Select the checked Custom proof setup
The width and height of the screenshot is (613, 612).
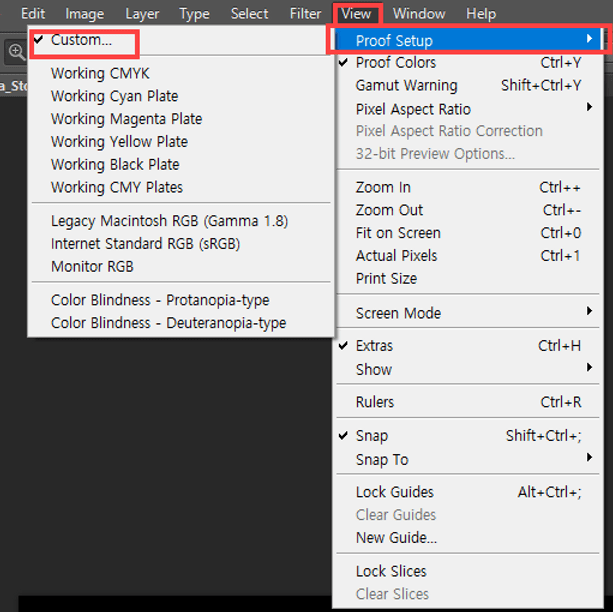[x=81, y=42]
